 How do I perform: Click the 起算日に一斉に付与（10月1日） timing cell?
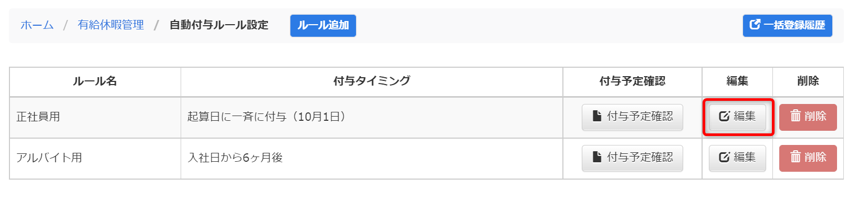[372, 117]
